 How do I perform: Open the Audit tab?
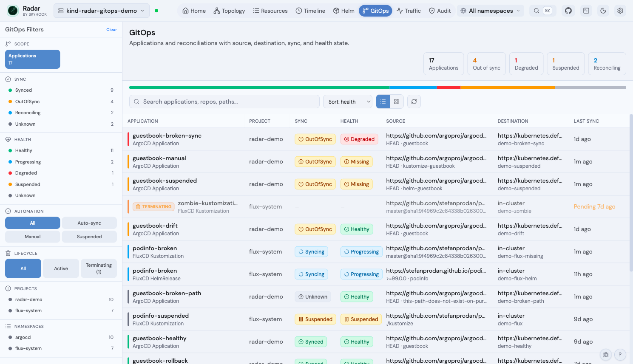(440, 11)
